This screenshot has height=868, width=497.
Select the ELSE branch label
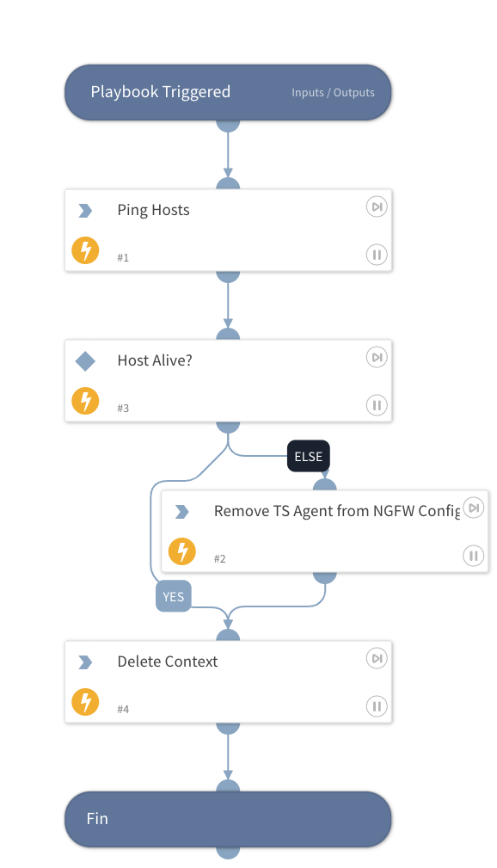click(x=308, y=456)
